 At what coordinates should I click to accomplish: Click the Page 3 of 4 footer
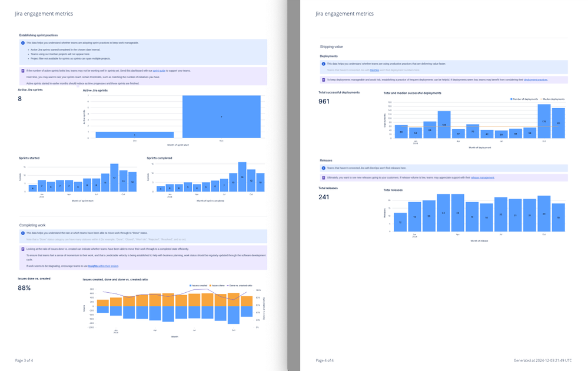[x=24, y=360]
